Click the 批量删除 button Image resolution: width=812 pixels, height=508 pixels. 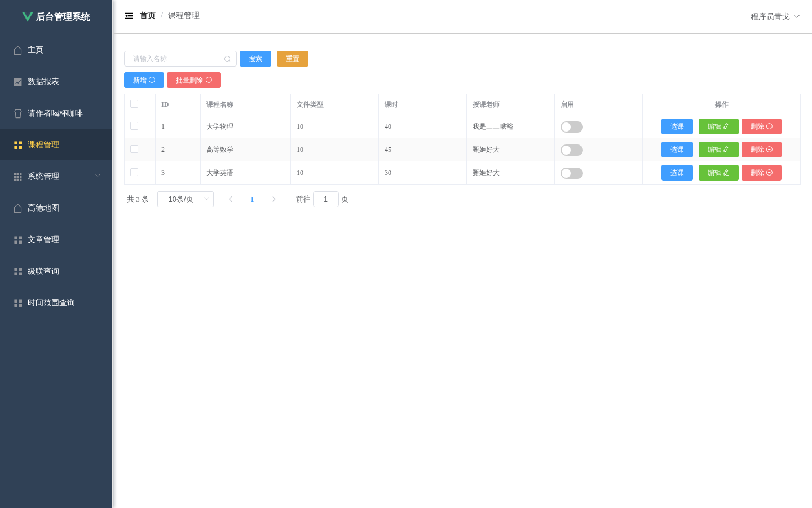(x=194, y=80)
